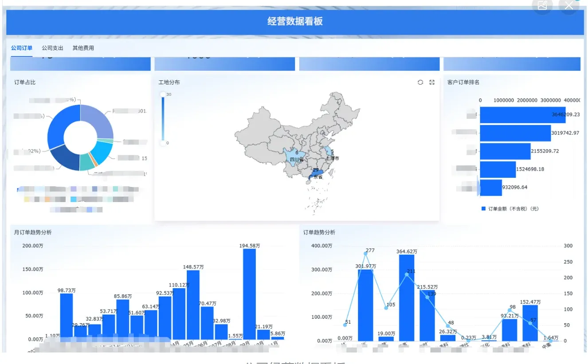This screenshot has height=364, width=588.
Task: Click the 订单趋势分析 chart title
Action: click(x=319, y=232)
